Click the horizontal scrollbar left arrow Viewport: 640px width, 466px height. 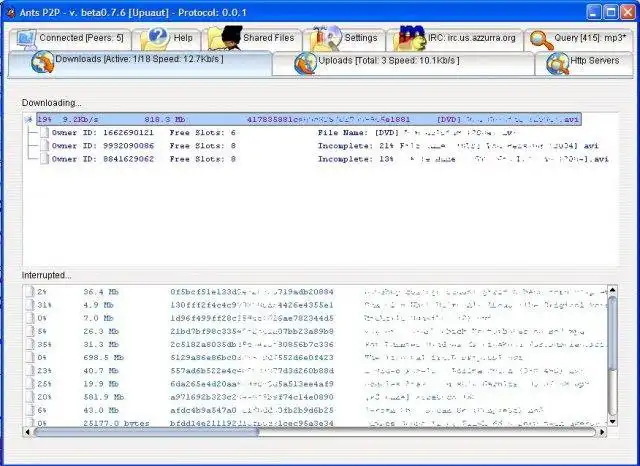click(28, 432)
